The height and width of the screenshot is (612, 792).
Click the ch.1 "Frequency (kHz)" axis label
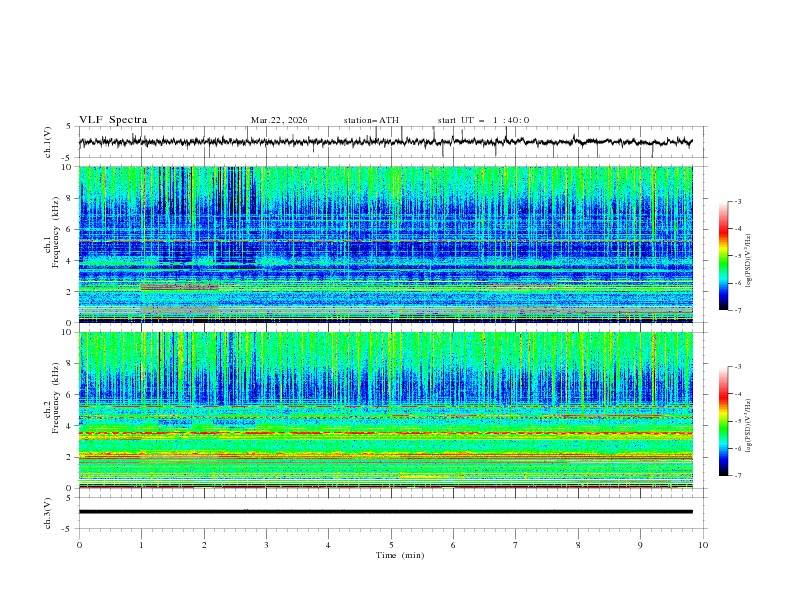56,232
